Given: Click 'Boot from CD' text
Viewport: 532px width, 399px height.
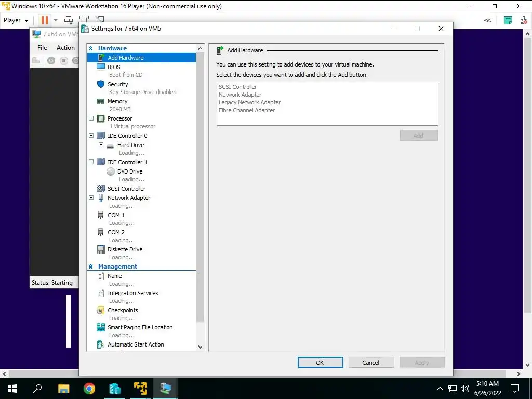Looking at the screenshot, I should (126, 75).
